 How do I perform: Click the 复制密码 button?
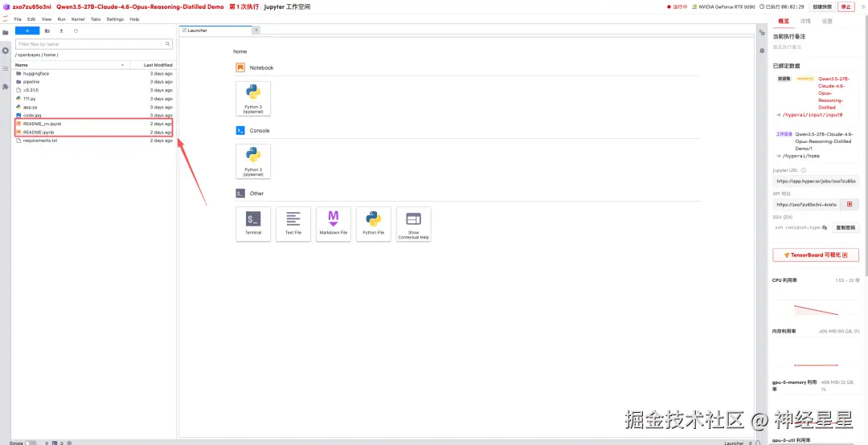(x=845, y=227)
